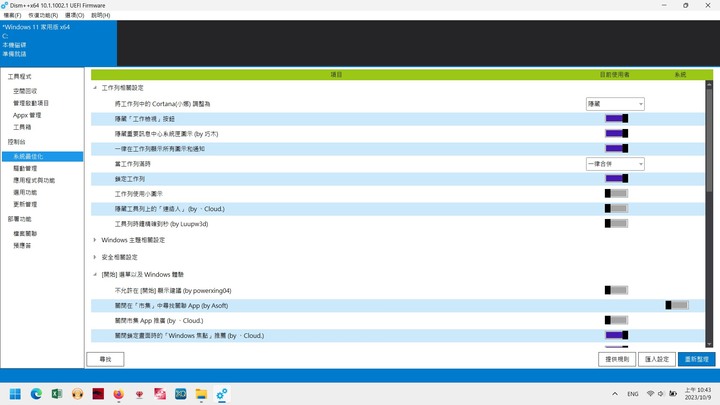Viewport: 720px width, 405px height.
Task: Click the 提供規則 button
Action: [617, 359]
